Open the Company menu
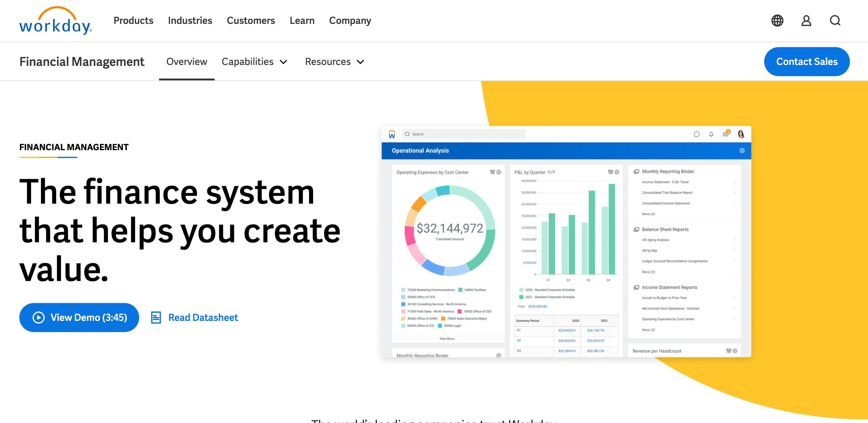This screenshot has height=423, width=868. (x=350, y=21)
